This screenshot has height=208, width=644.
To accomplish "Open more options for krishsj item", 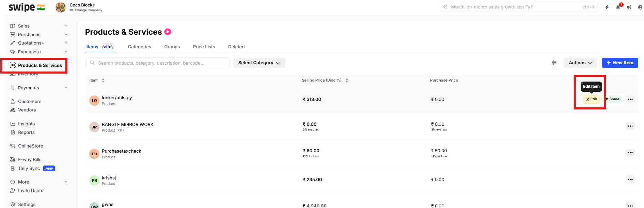I will [x=630, y=179].
